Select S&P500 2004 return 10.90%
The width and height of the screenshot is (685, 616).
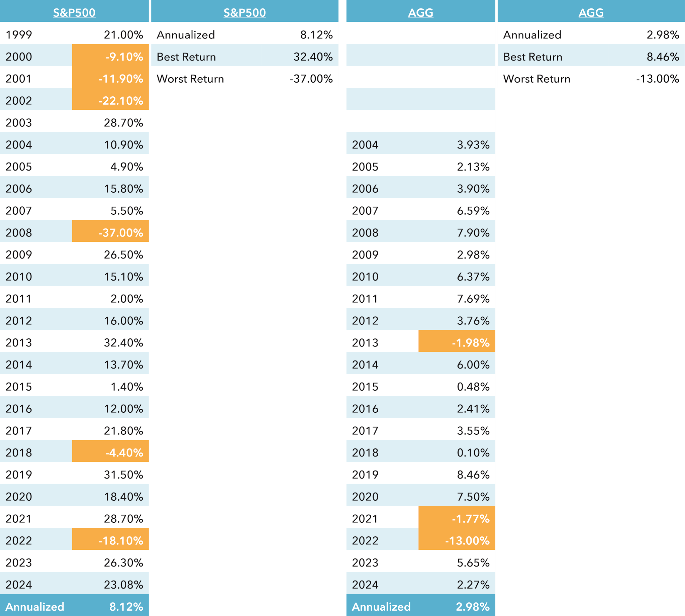pos(123,145)
